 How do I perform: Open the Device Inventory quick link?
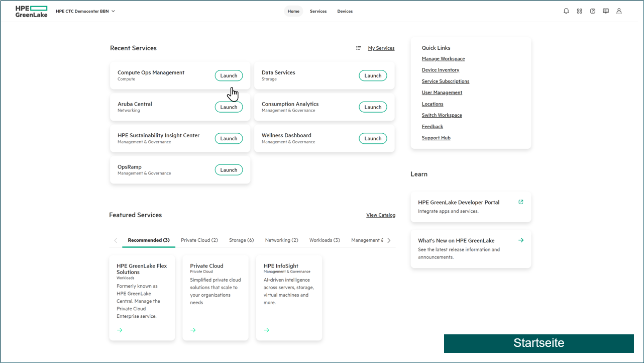coord(441,70)
